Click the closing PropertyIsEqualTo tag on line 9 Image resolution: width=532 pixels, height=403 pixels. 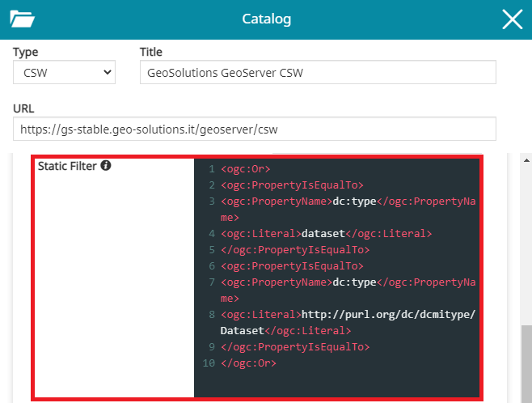pyautogui.click(x=294, y=347)
